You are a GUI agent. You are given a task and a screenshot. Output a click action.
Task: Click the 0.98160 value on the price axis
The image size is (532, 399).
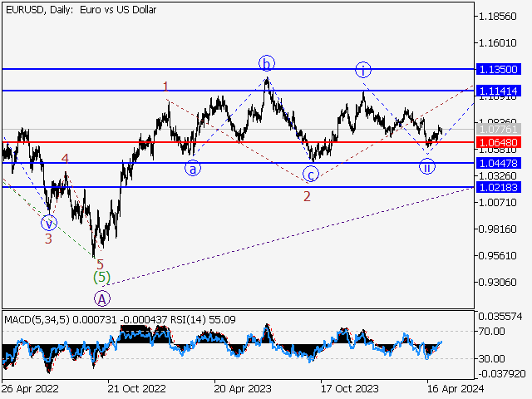pyautogui.click(x=497, y=229)
